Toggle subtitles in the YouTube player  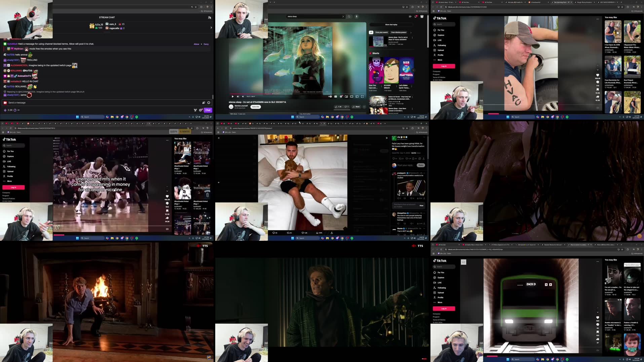[x=336, y=97]
